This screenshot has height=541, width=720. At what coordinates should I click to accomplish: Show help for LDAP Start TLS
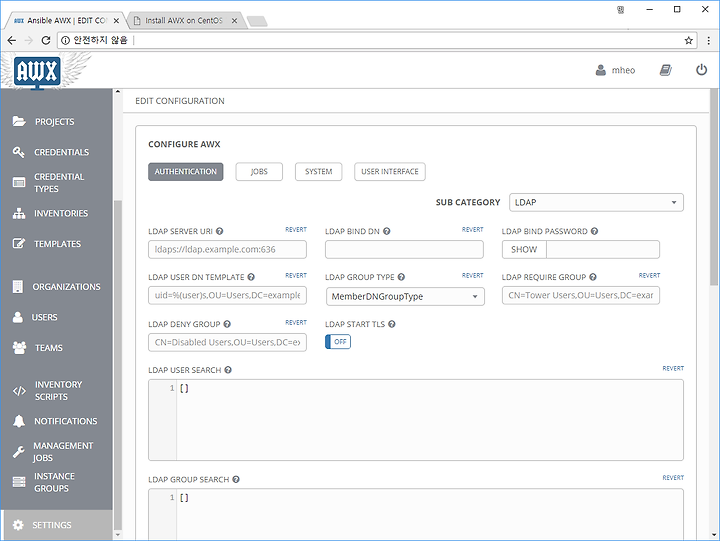click(x=391, y=324)
